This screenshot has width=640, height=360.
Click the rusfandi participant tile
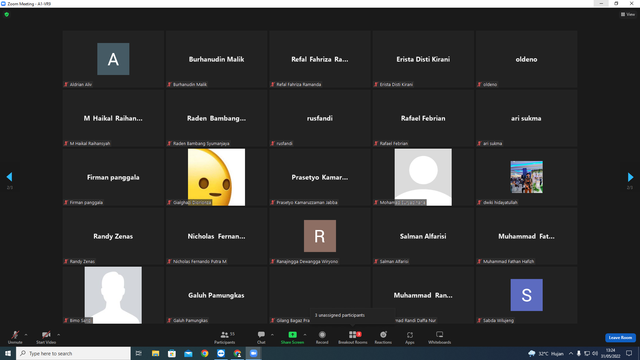tap(320, 118)
